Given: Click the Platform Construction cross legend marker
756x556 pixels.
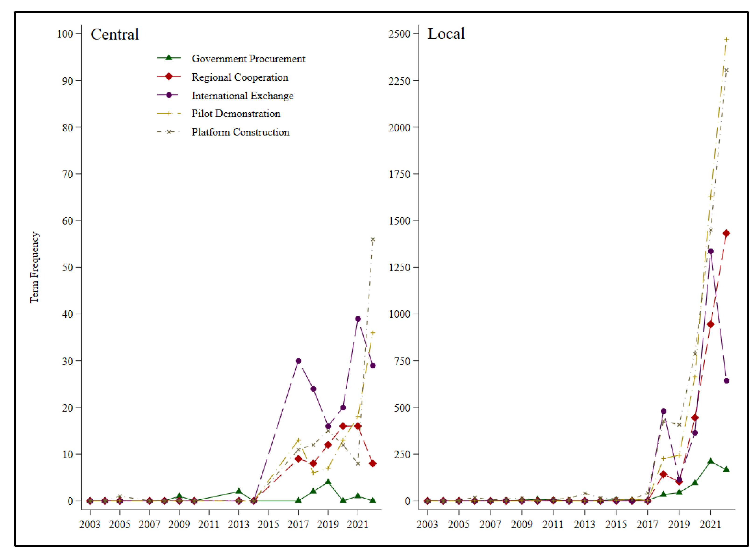Looking at the screenshot, I should (x=169, y=132).
